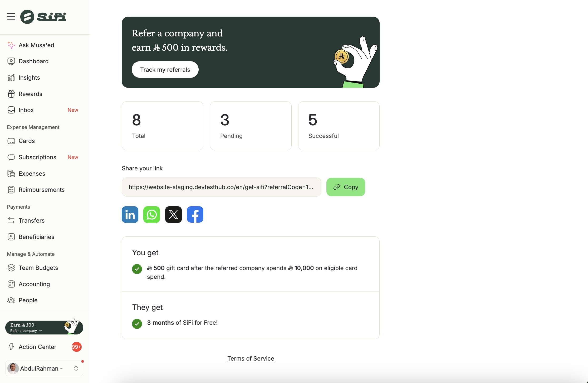
Task: Click the Pending referrals card
Action: (x=251, y=126)
